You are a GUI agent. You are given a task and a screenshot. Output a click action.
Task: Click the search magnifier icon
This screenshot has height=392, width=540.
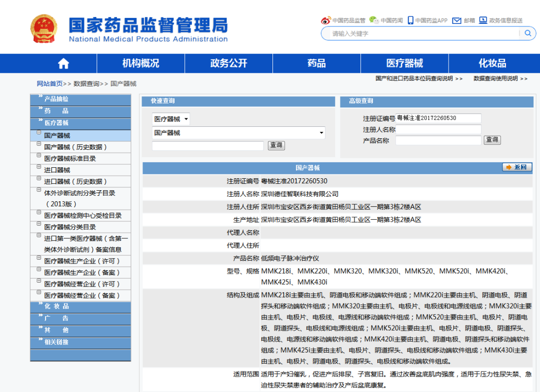tap(528, 33)
